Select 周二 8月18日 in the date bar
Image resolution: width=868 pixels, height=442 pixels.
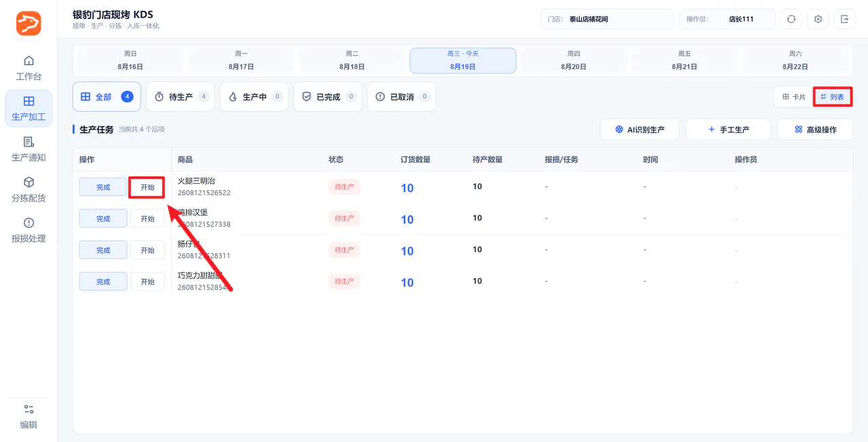[x=352, y=60]
